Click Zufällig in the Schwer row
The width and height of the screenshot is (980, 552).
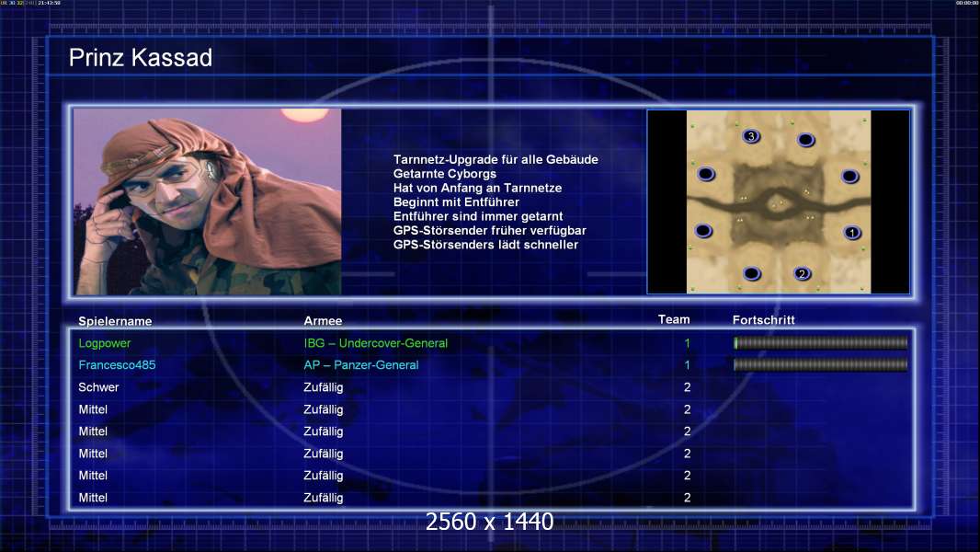point(323,387)
